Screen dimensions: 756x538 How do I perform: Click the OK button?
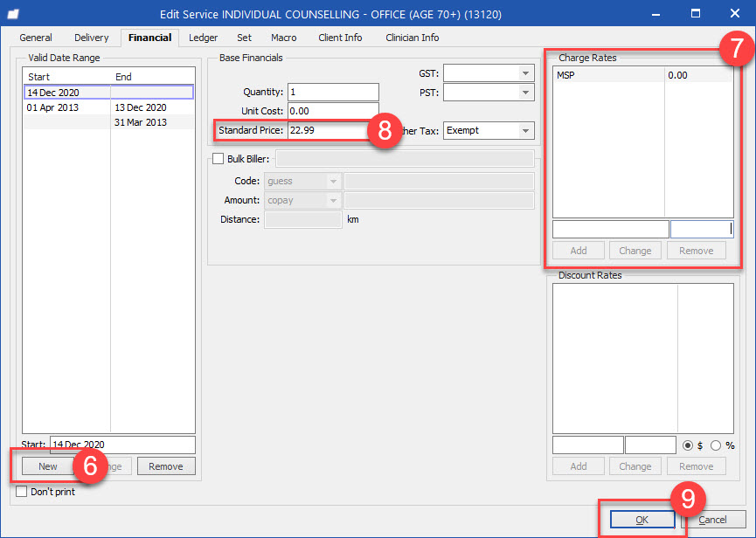point(641,519)
